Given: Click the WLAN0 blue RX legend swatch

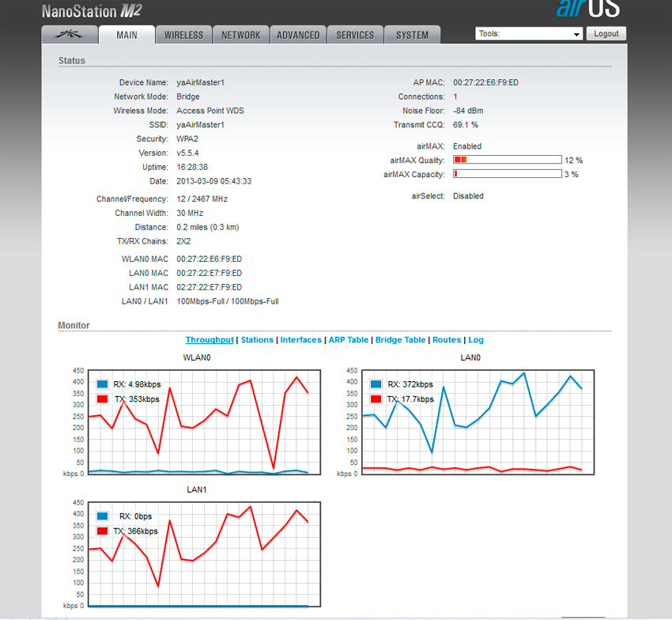Looking at the screenshot, I should tap(103, 384).
